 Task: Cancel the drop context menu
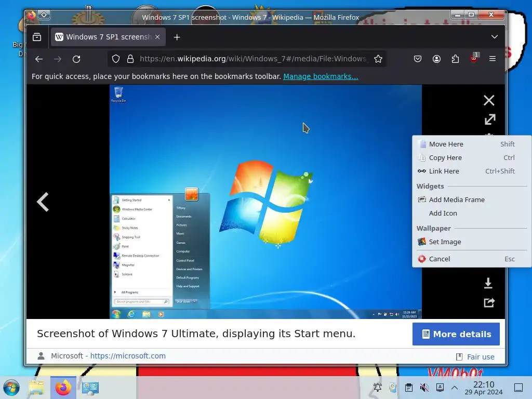[x=472, y=259]
